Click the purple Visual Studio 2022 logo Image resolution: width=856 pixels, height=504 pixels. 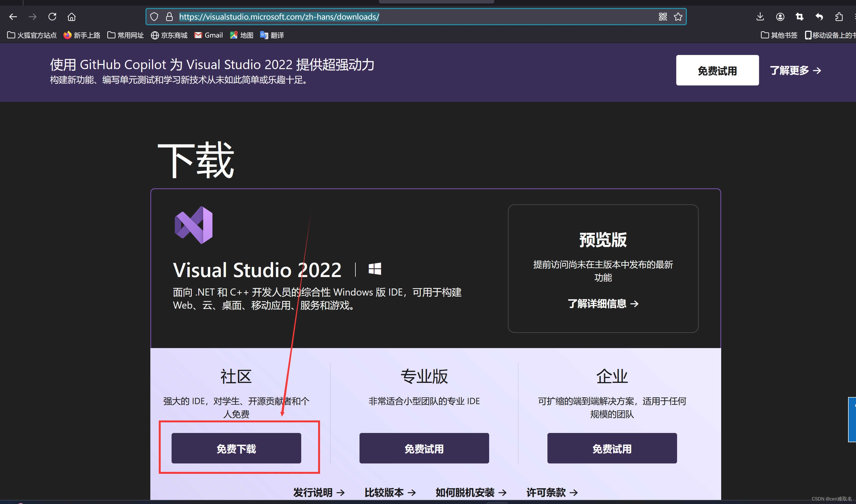(193, 224)
